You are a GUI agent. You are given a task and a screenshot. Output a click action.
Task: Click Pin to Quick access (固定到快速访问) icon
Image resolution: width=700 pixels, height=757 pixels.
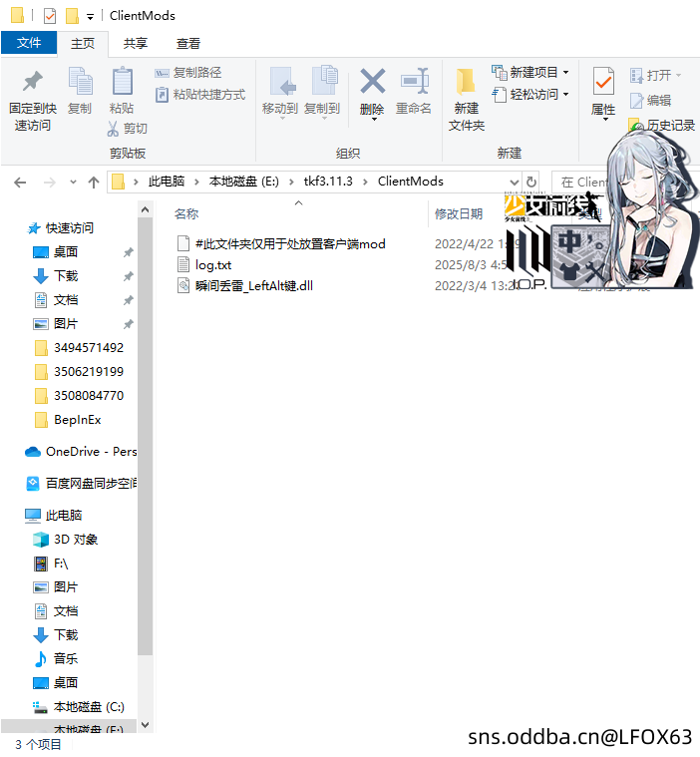pyautogui.click(x=32, y=81)
